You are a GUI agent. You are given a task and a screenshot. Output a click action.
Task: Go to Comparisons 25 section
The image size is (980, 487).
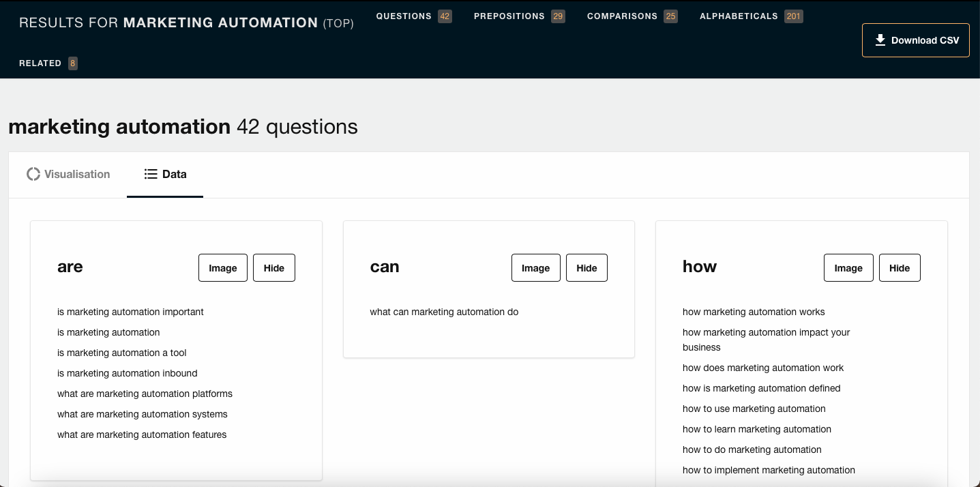632,16
